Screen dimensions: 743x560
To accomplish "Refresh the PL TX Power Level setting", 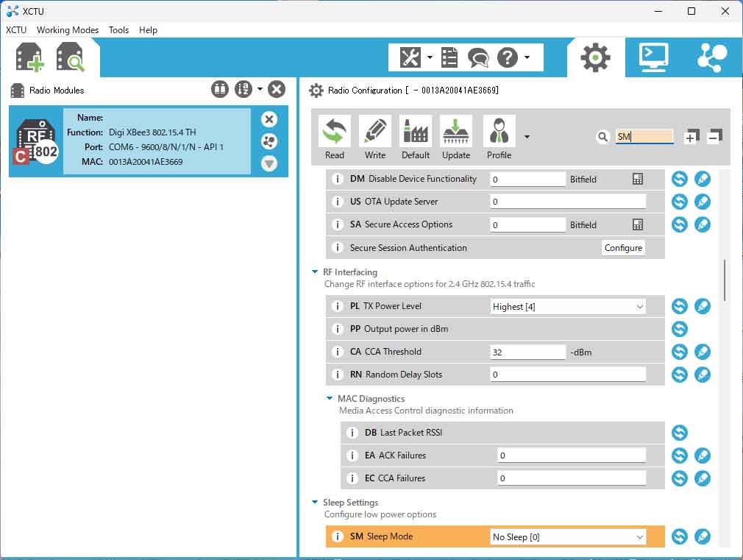I will click(680, 306).
